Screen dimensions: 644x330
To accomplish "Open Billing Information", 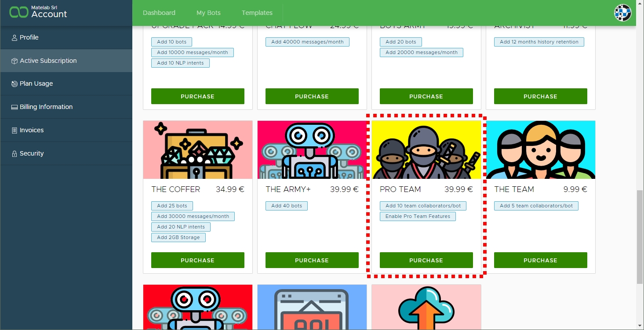I will [66, 107].
